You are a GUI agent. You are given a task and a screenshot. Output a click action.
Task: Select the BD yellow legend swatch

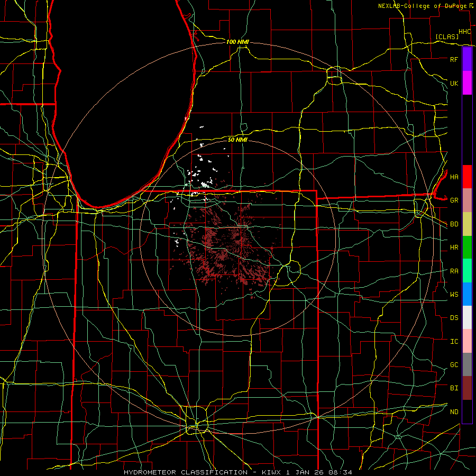(467, 224)
